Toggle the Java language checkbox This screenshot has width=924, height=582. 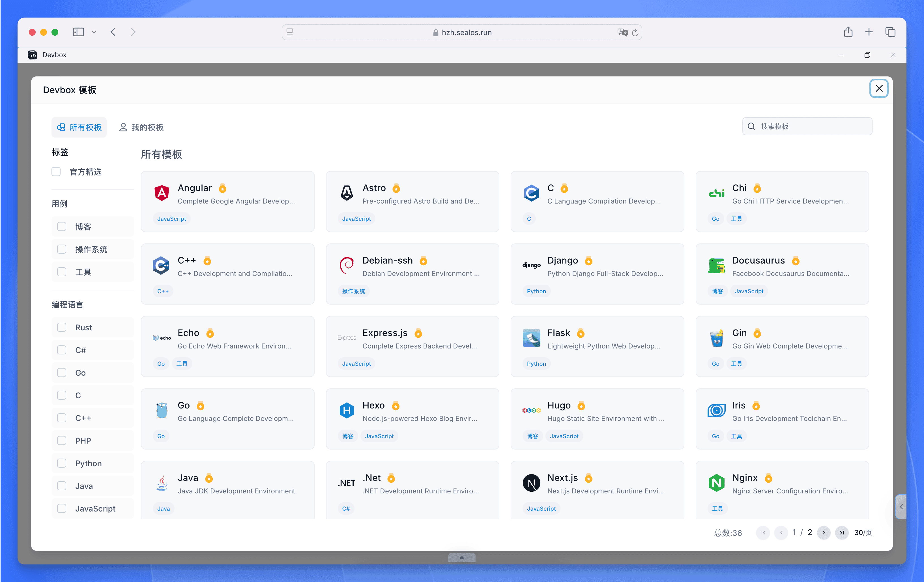(61, 486)
